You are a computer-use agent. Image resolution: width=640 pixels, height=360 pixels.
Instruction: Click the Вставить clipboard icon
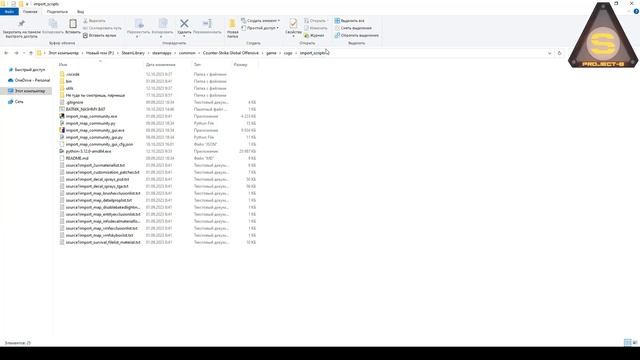(73, 27)
